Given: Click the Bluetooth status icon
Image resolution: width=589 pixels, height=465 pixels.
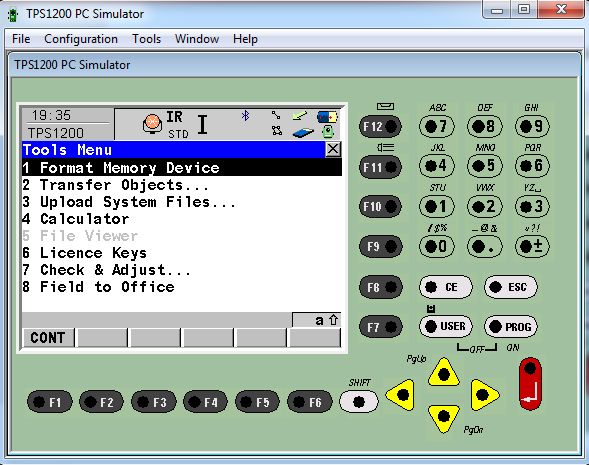Looking at the screenshot, I should click(x=245, y=116).
